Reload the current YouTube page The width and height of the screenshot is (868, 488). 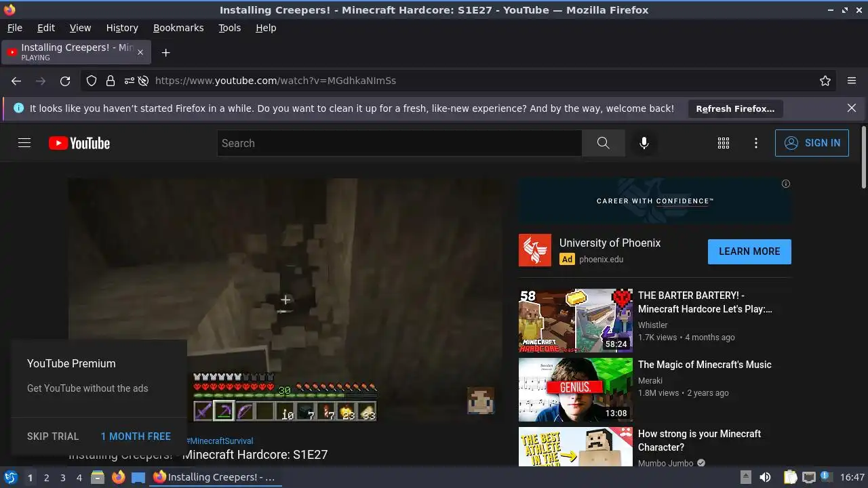(x=65, y=81)
